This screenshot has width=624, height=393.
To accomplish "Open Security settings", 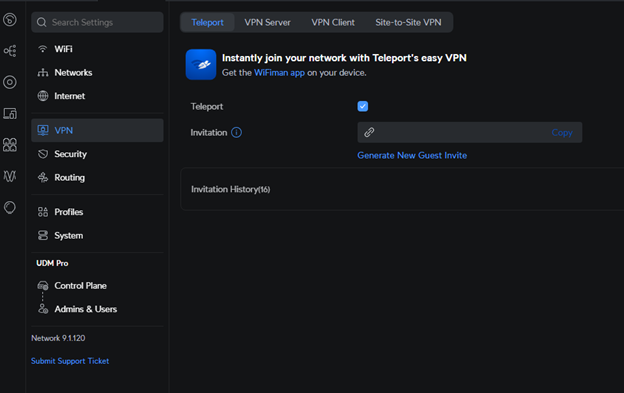I will (x=97, y=154).
